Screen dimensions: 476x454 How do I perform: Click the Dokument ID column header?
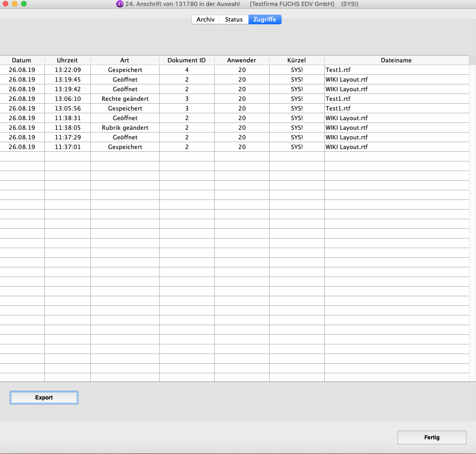[x=187, y=61]
